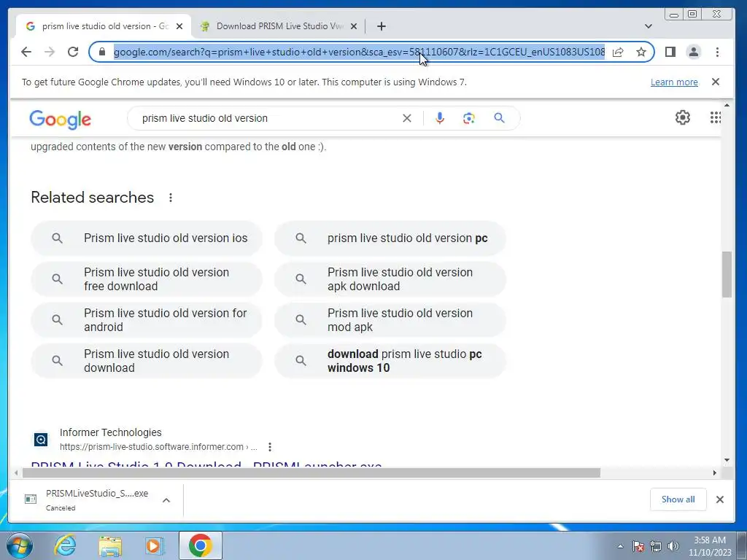Show hidden system tray icons
The width and height of the screenshot is (747, 560).
point(620,546)
